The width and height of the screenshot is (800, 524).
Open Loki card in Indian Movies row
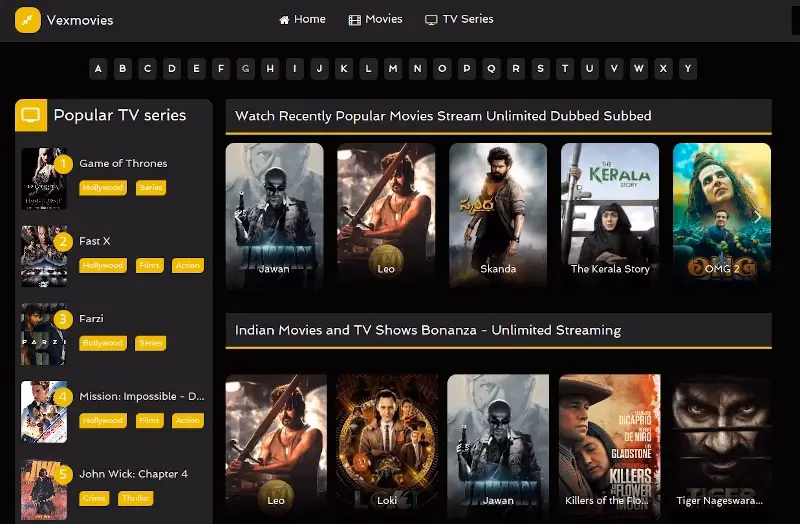coord(387,447)
